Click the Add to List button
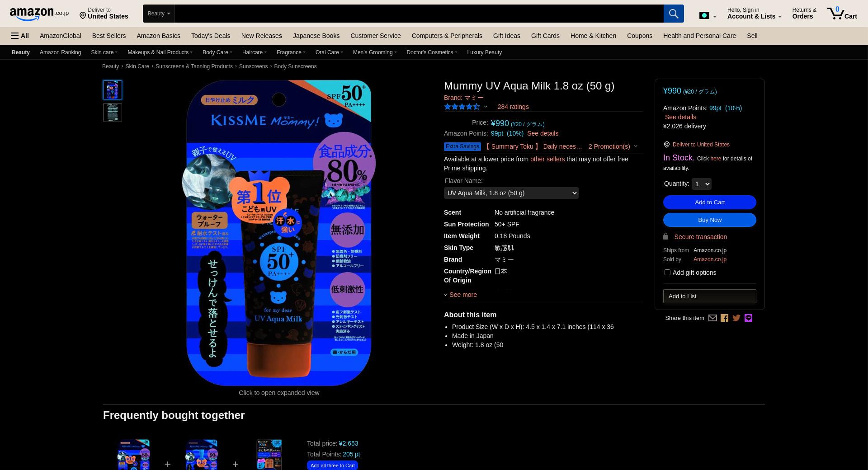The width and height of the screenshot is (868, 470). (709, 296)
